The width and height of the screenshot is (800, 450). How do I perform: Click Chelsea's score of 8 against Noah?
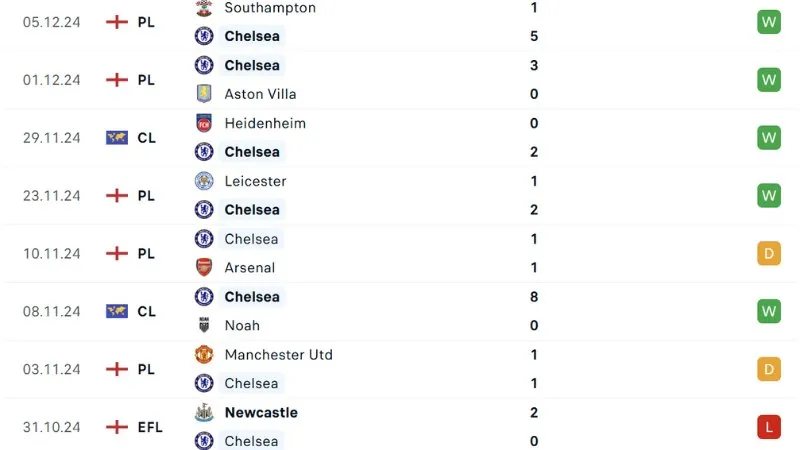(x=534, y=297)
